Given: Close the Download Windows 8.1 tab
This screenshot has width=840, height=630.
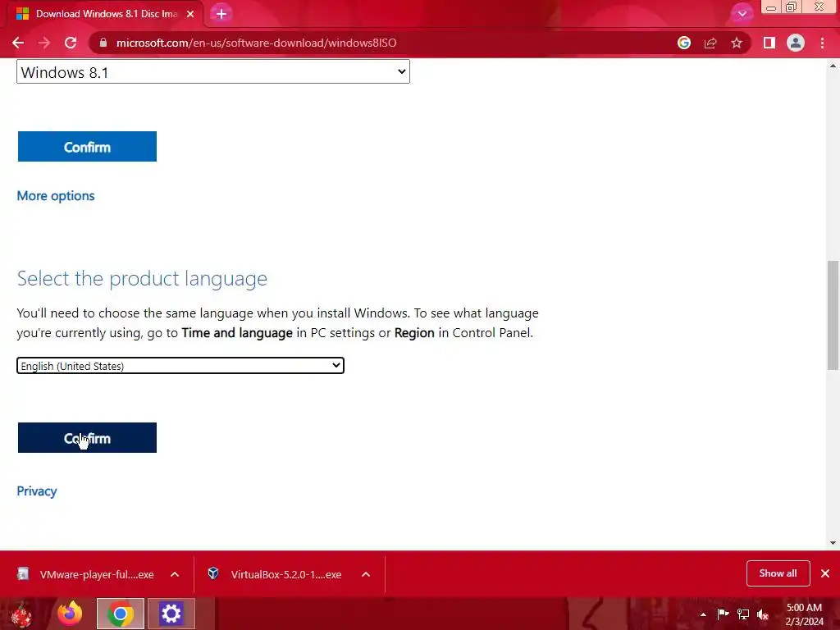Looking at the screenshot, I should click(190, 14).
